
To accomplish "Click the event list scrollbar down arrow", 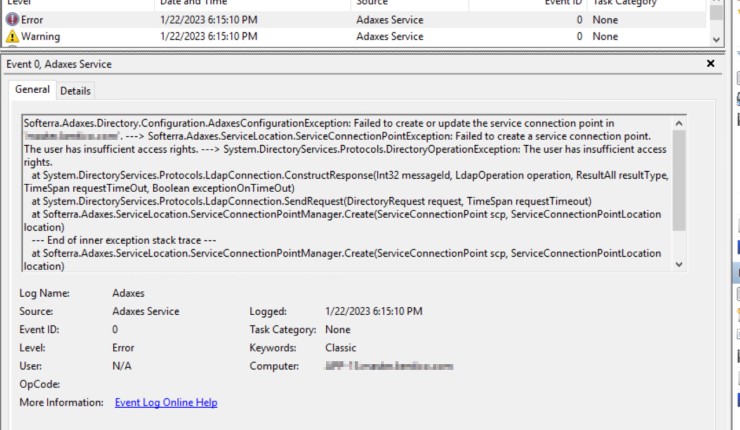I will [715, 38].
